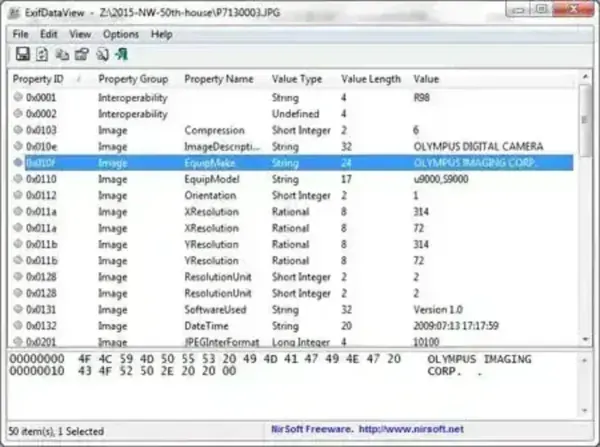Select the Compression row
600x447 pixels.
[x=293, y=130]
